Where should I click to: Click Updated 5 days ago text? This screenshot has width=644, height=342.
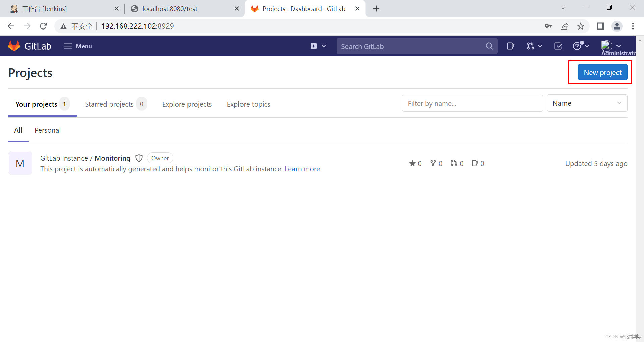point(596,164)
